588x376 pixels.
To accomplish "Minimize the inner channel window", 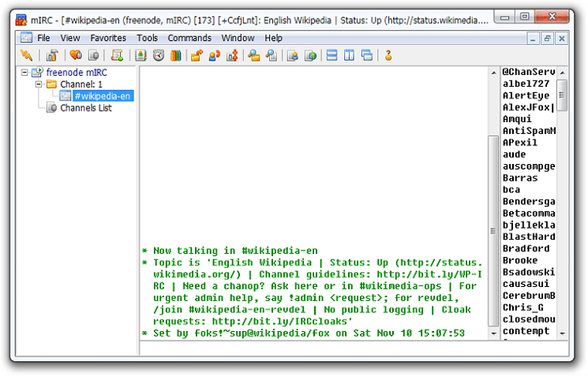I will [x=533, y=38].
